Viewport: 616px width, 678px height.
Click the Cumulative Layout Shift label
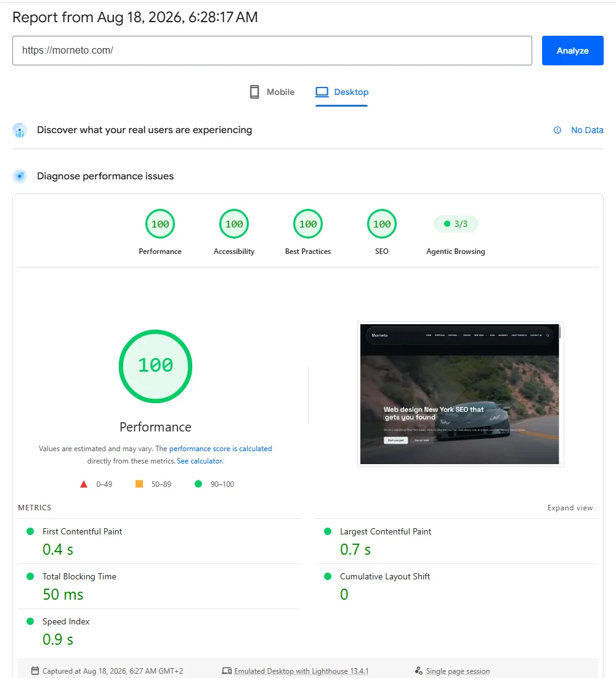385,576
